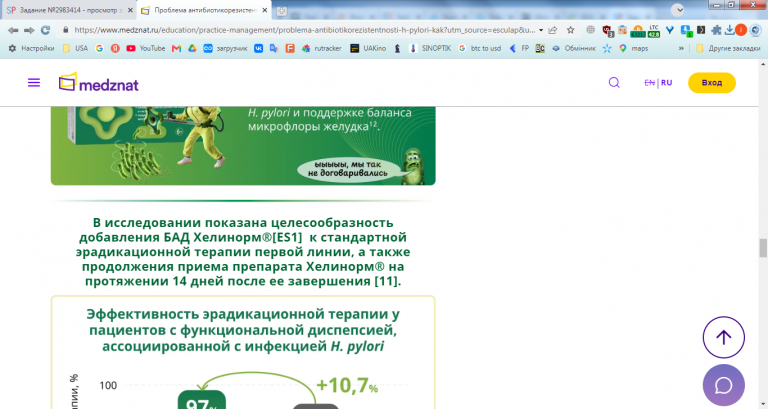Open the hamburger menu on medznat

pyautogui.click(x=34, y=82)
